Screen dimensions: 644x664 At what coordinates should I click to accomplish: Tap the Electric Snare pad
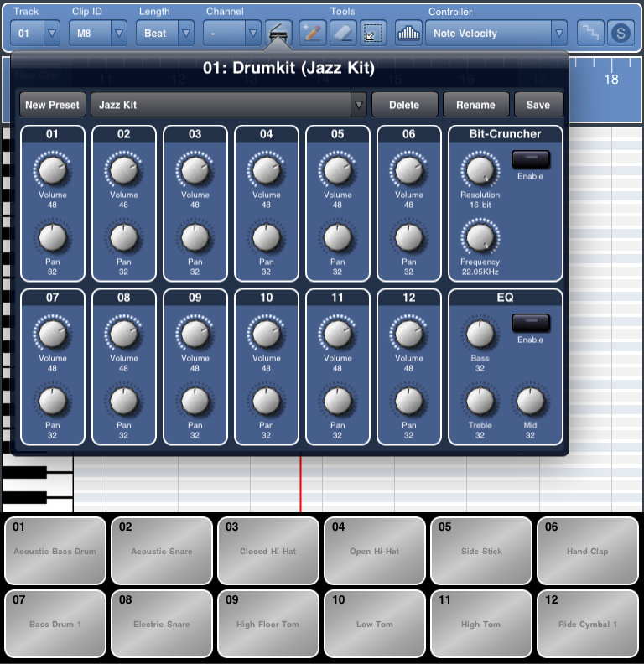point(162,624)
